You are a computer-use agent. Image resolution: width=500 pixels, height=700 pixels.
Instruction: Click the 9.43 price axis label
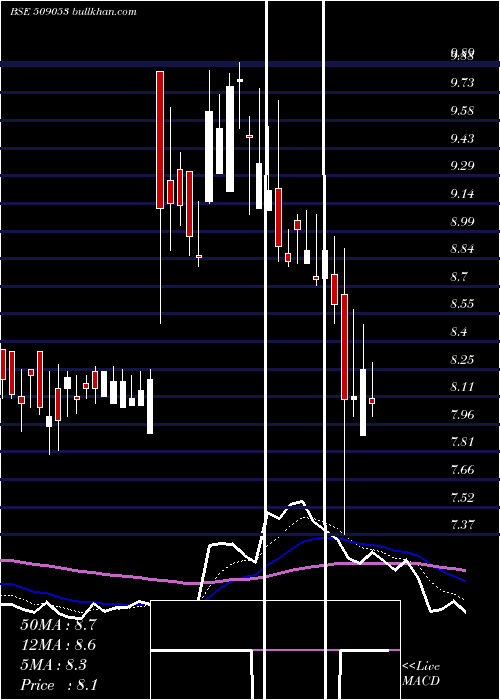pos(462,138)
